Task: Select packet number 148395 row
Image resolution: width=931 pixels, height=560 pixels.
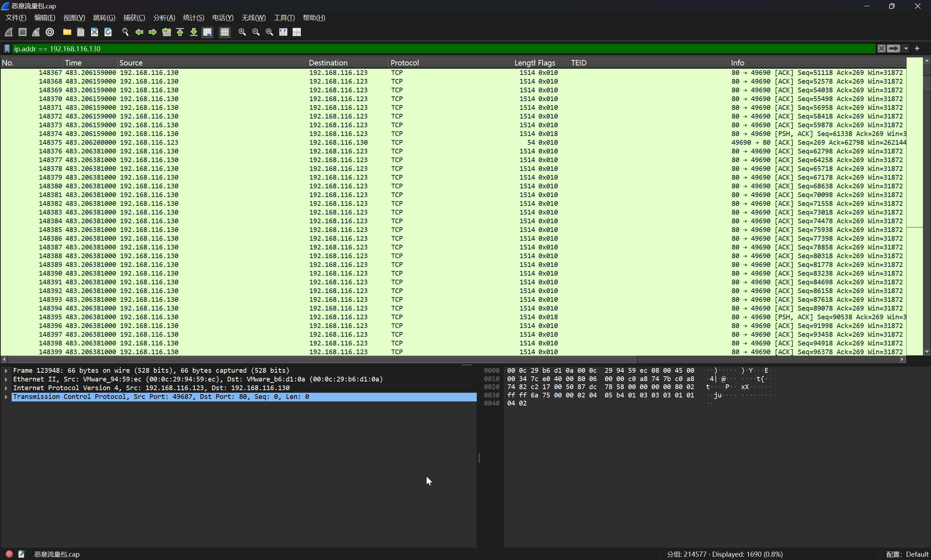Action: 453,317
